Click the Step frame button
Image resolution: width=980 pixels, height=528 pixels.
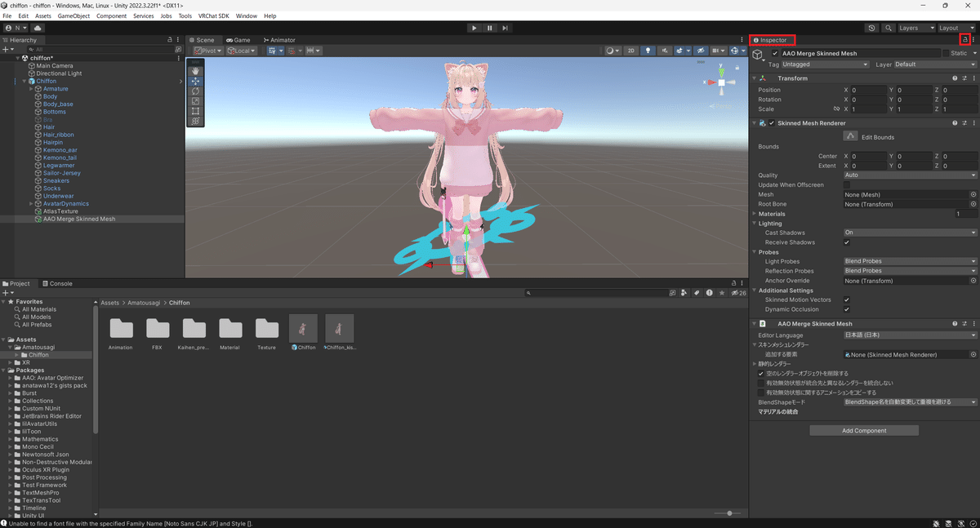506,28
